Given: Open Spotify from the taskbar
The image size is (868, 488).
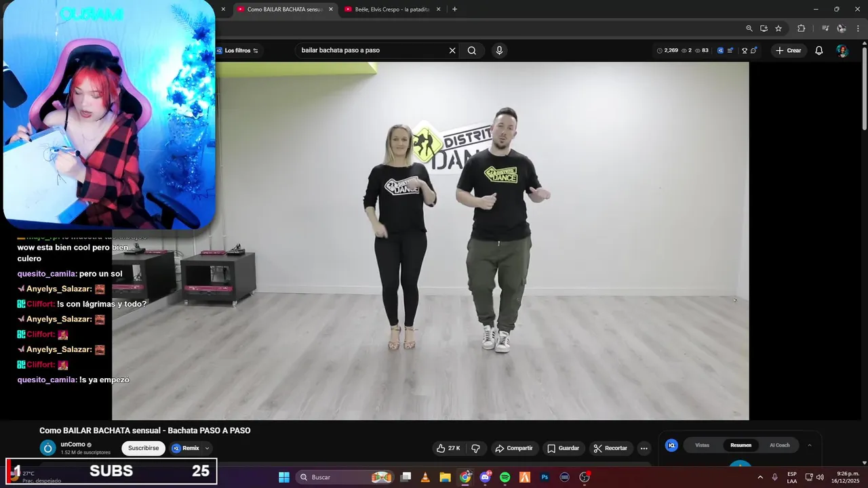Looking at the screenshot, I should pyautogui.click(x=505, y=477).
